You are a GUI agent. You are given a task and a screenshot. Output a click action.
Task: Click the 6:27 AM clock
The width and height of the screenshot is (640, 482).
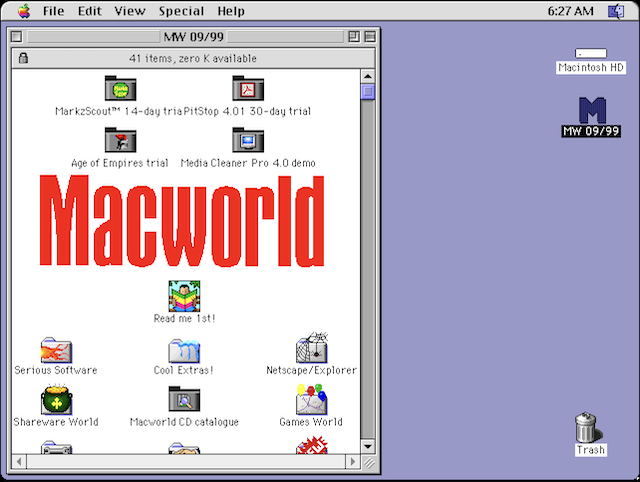570,11
